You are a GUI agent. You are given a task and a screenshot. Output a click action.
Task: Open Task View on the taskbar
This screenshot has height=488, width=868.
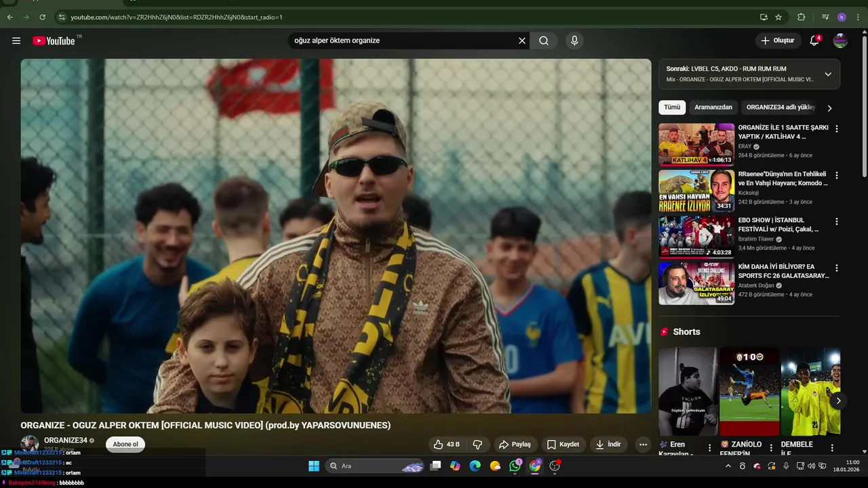(x=436, y=466)
